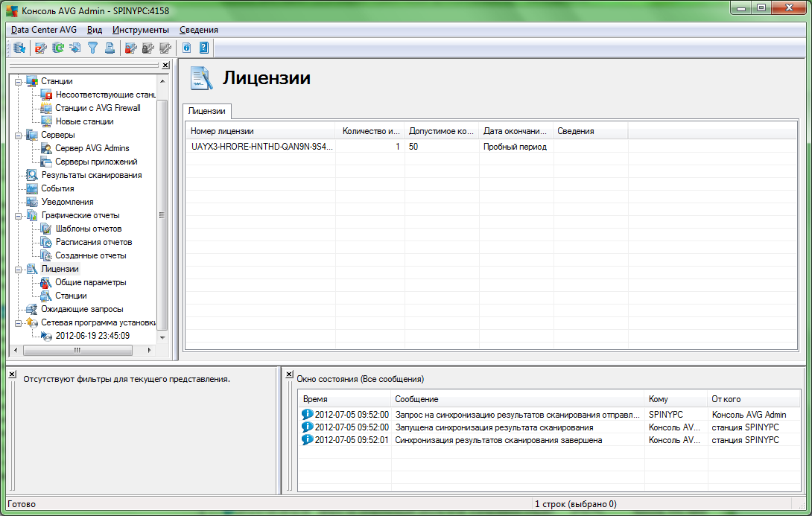Image resolution: width=812 pixels, height=516 pixels.
Task: Sort by Количество column header
Action: pyautogui.click(x=369, y=131)
